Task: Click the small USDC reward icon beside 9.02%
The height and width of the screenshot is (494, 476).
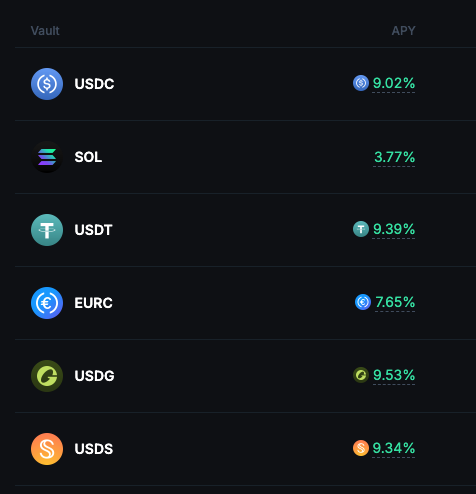Action: tap(361, 83)
